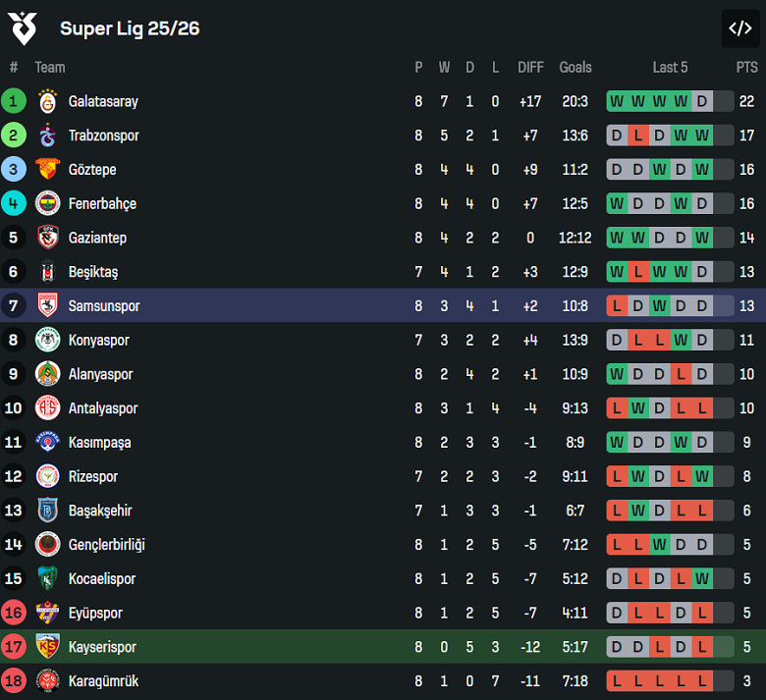The height and width of the screenshot is (700, 766).
Task: Click the Trabzonspor club crest
Action: 47,135
